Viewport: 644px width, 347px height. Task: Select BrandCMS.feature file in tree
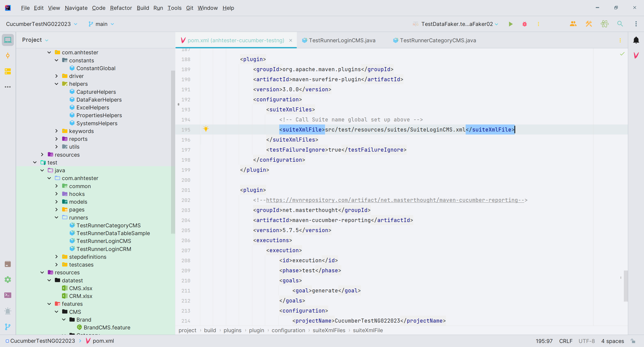coord(107,327)
